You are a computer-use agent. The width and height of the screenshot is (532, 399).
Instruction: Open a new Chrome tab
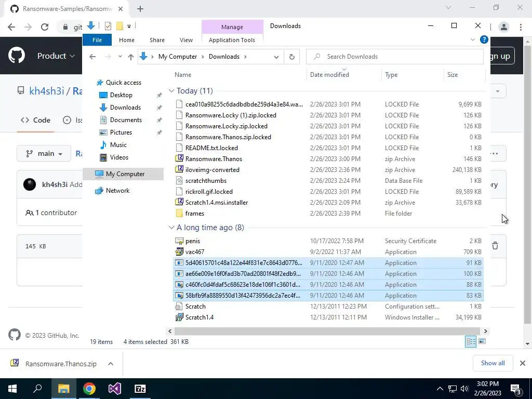pos(140,9)
